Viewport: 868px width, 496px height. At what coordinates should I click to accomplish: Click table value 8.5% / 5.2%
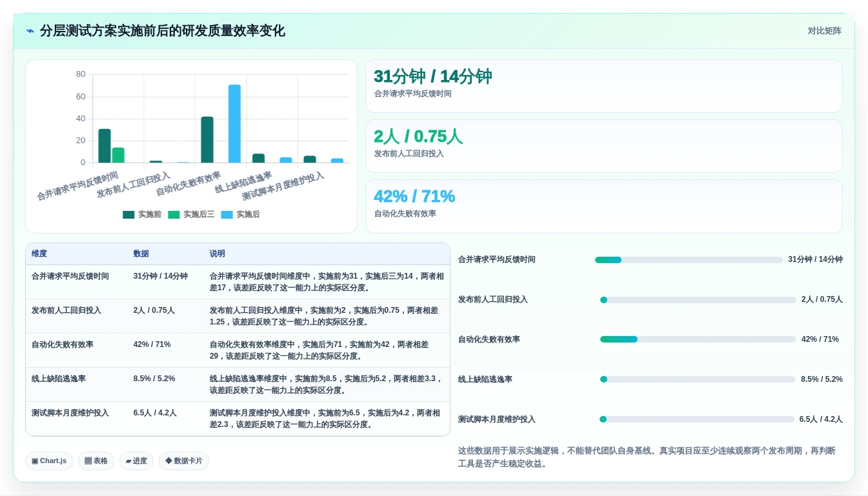click(x=154, y=379)
